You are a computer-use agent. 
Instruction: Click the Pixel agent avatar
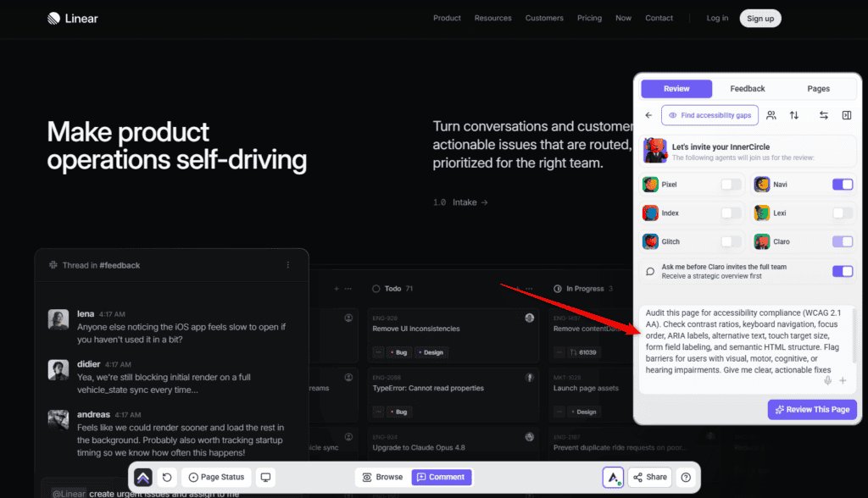650,185
